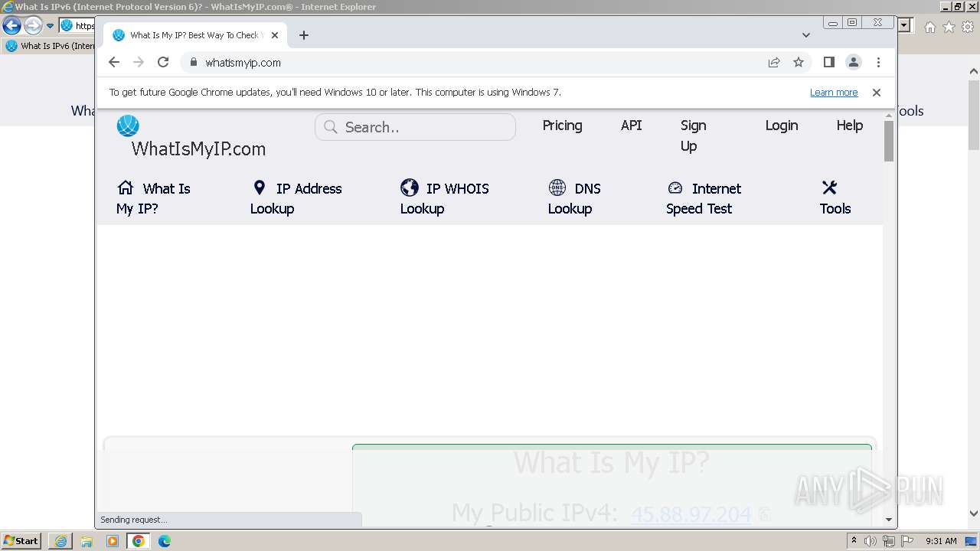Select the 'What Is My IP? Best Way To Check' tab

tap(195, 35)
